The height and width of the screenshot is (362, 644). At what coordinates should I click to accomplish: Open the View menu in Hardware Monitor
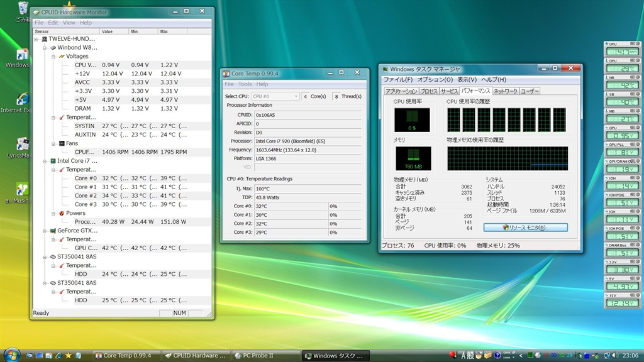(69, 23)
